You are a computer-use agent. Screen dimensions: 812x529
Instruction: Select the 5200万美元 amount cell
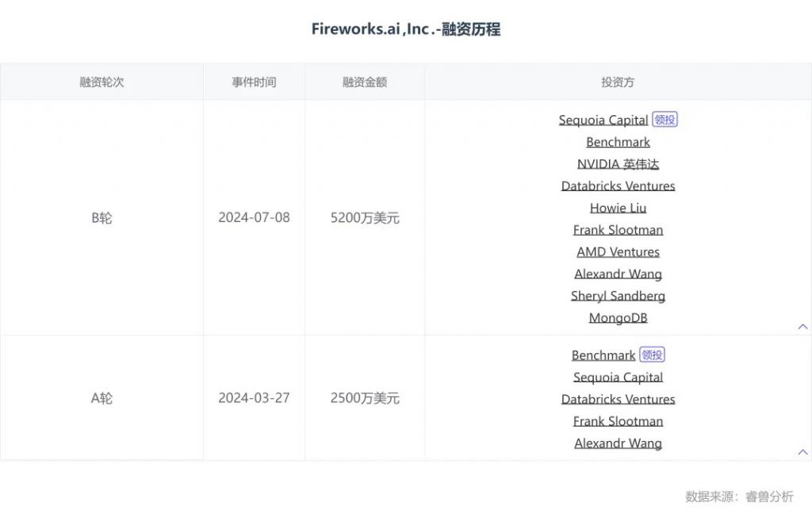pos(365,217)
